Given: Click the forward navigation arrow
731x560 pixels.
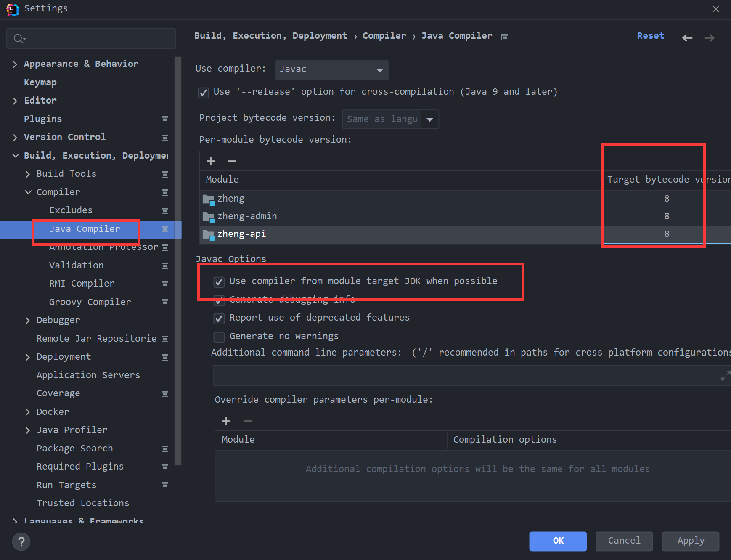Looking at the screenshot, I should click(x=709, y=38).
